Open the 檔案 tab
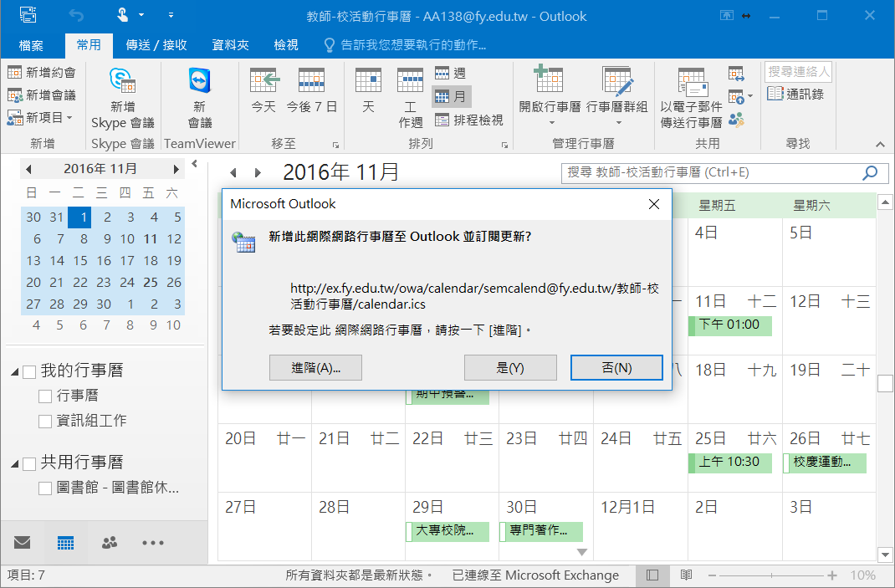 click(31, 45)
